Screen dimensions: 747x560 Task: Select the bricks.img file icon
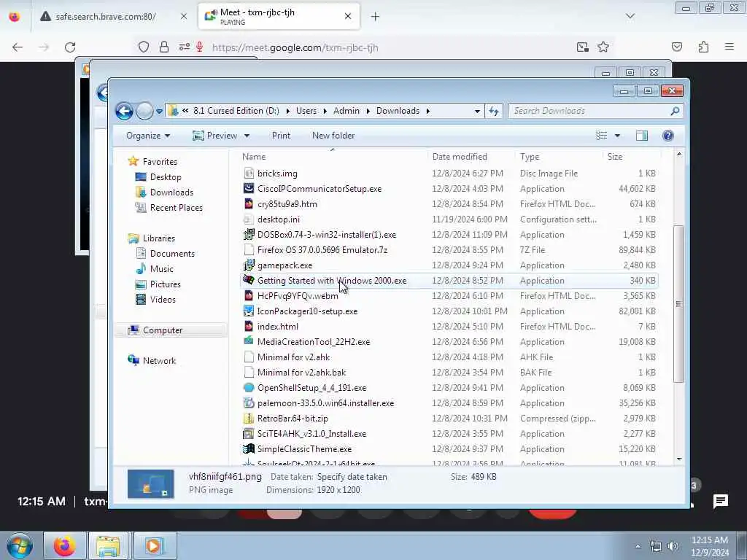[248, 174]
